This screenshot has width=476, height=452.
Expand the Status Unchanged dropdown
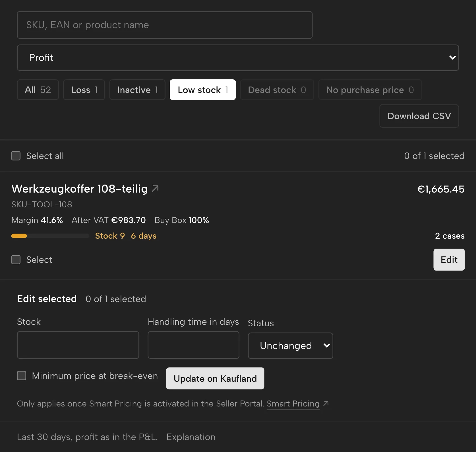point(290,346)
